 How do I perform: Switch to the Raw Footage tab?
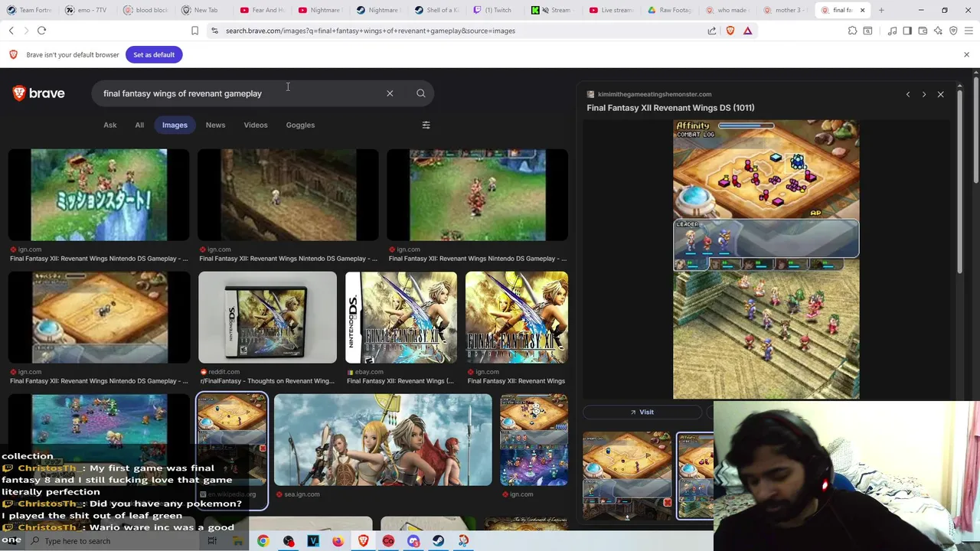pos(670,10)
